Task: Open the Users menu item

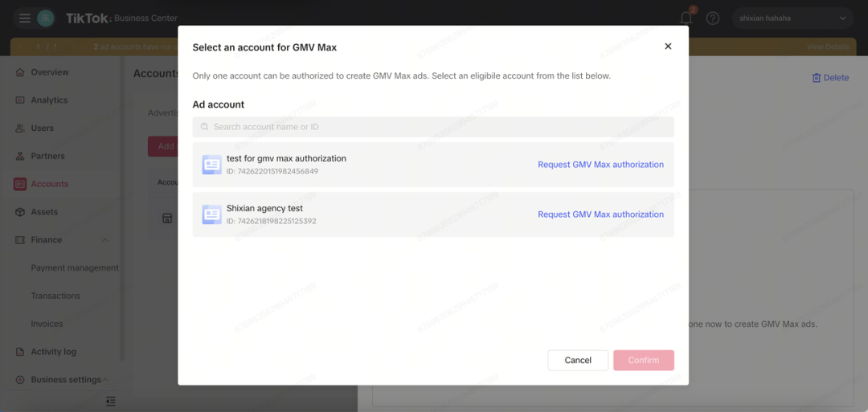Action: pos(42,128)
